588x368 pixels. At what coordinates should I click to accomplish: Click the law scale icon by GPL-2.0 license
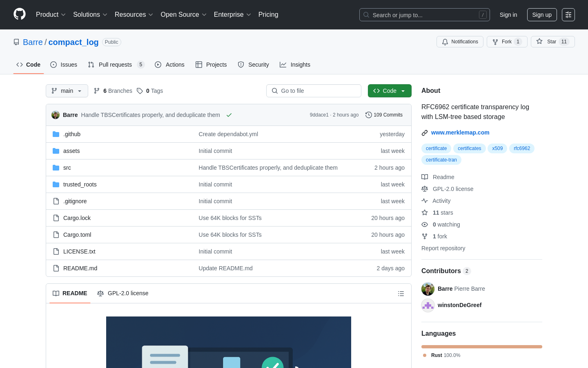(x=425, y=189)
